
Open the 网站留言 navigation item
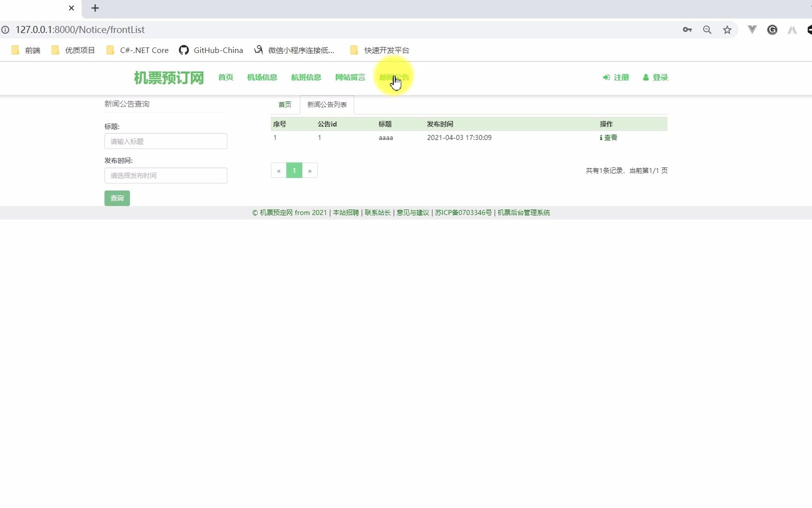[350, 77]
